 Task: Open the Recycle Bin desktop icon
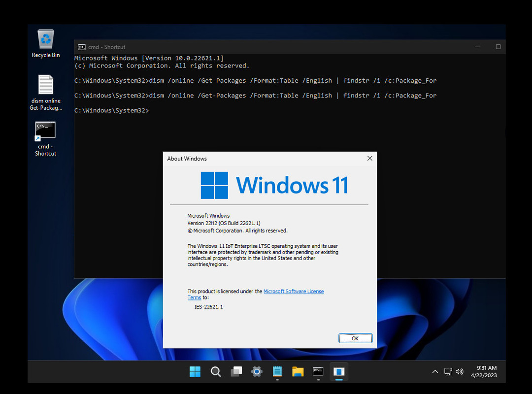(46, 43)
